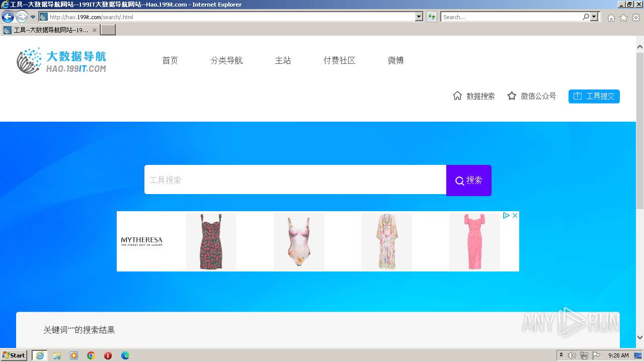Open Favorites star icon
The width and height of the screenshot is (644, 362).
coord(623,18)
